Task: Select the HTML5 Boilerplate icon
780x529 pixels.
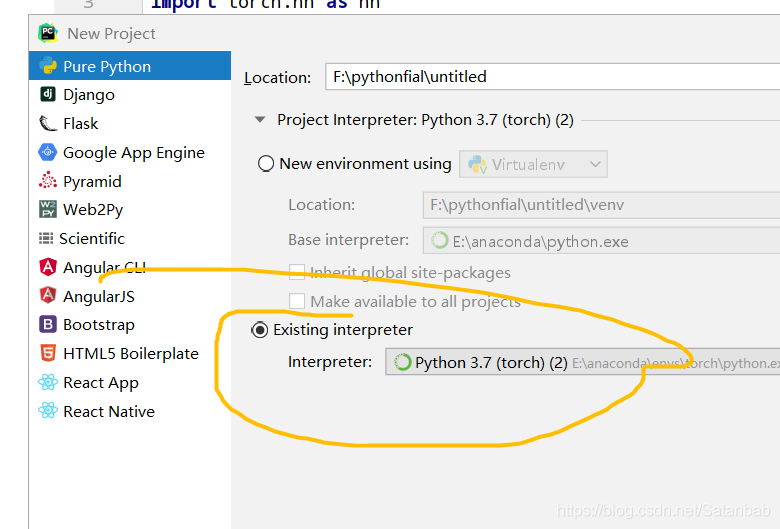Action: pos(48,353)
